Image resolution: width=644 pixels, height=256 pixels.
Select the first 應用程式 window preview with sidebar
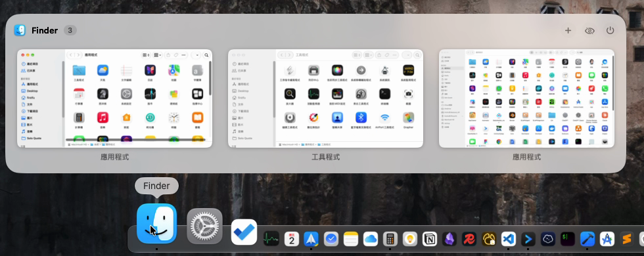[x=114, y=98]
